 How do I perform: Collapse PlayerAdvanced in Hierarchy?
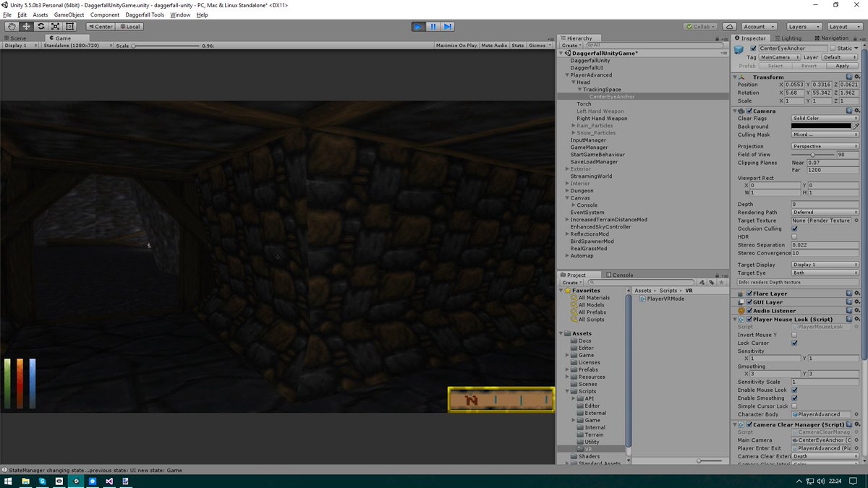click(567, 74)
